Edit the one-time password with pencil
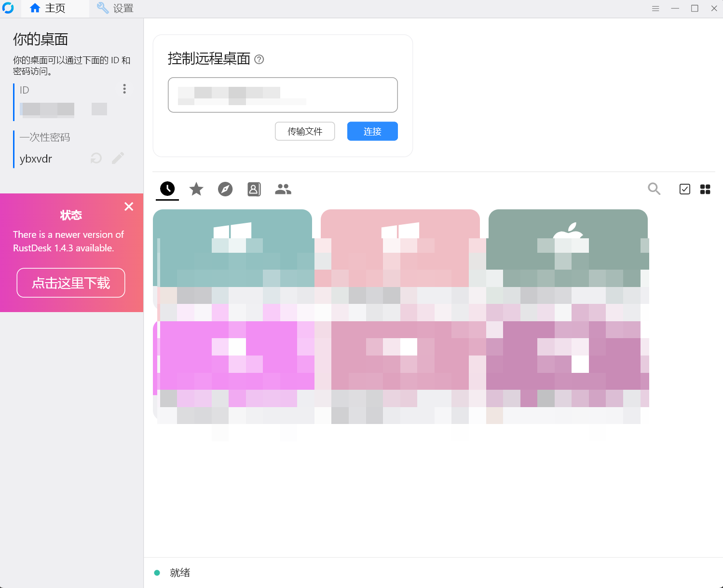Image resolution: width=723 pixels, height=588 pixels. pos(118,158)
